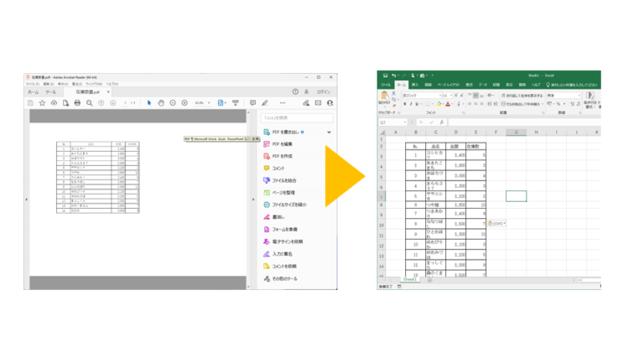
Task: Click the zoom out minus icon
Action: 173,103
